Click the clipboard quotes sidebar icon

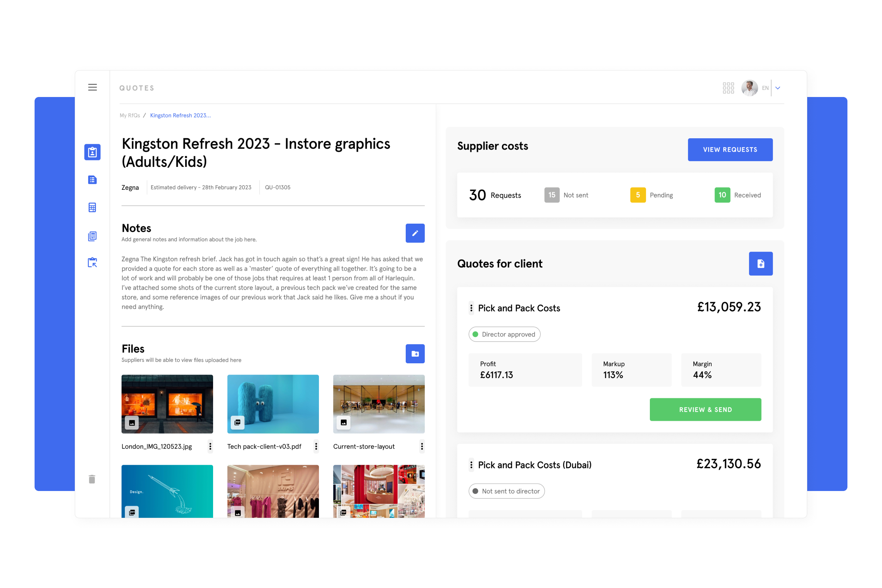point(92,152)
